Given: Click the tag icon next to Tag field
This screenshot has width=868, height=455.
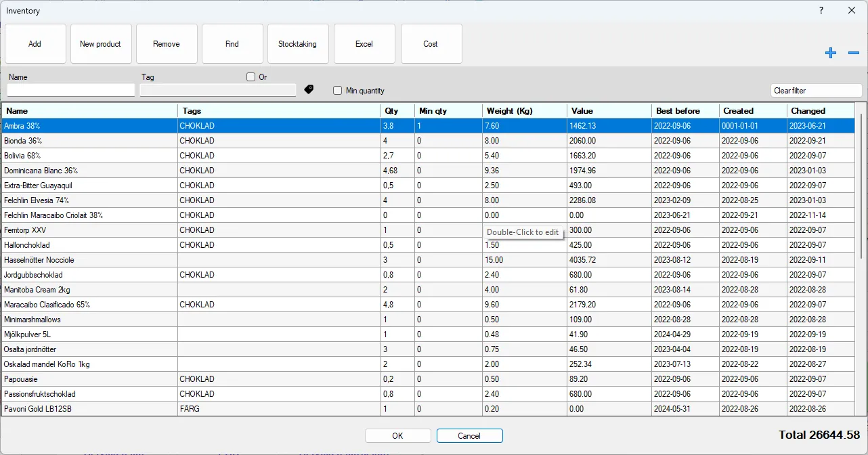Looking at the screenshot, I should [309, 89].
